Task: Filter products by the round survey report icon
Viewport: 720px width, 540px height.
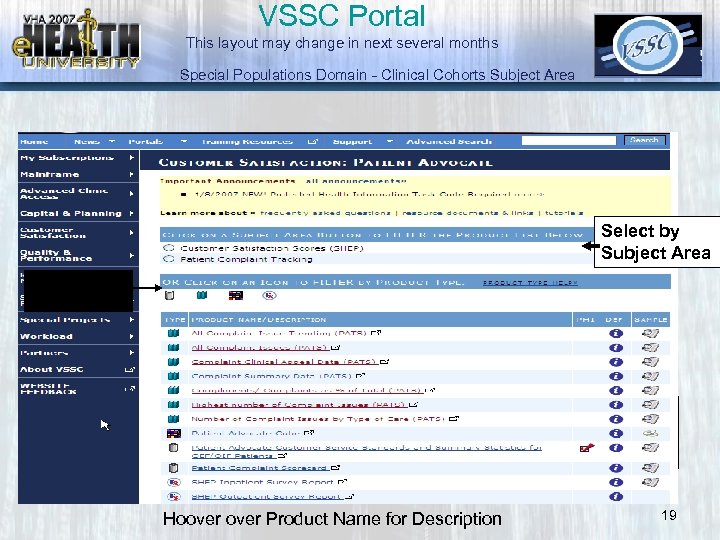Action: [270, 295]
